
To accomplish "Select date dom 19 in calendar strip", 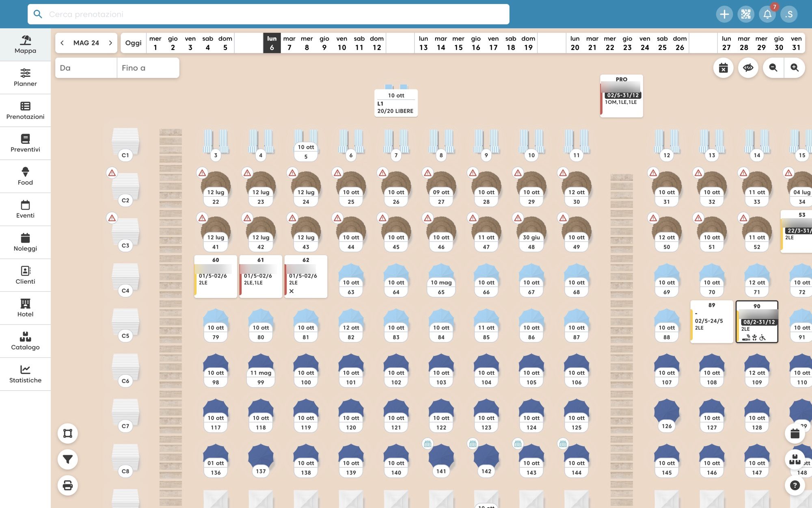I will (528, 43).
